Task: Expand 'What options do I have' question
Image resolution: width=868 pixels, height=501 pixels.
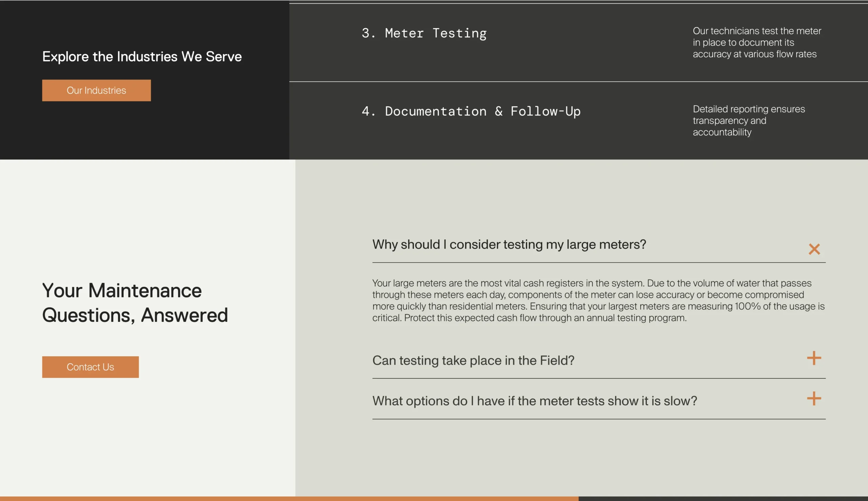Action: point(534,401)
